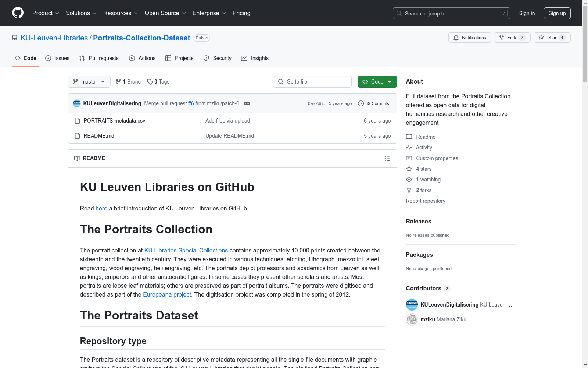Click the Go to file search field
This screenshot has height=368, width=588.
[x=312, y=82]
